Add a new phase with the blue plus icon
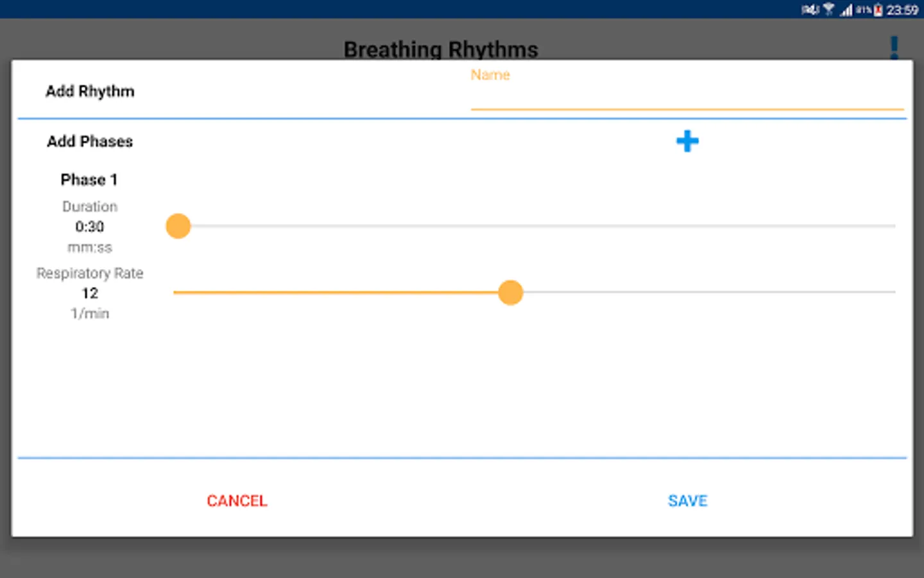Image resolution: width=924 pixels, height=578 pixels. [x=687, y=141]
